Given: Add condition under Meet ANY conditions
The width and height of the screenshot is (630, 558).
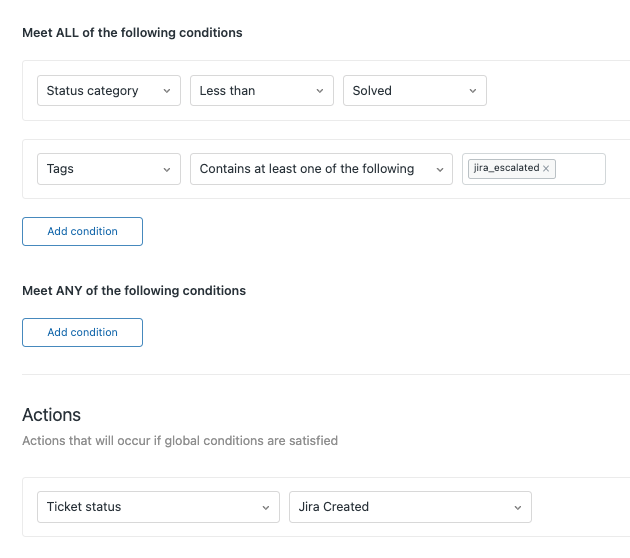Looking at the screenshot, I should [82, 332].
